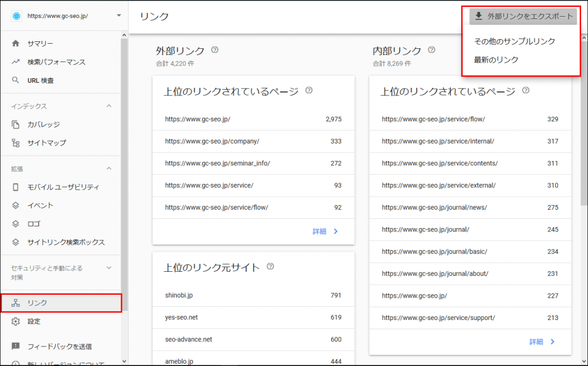Click sidebar scrollbar up arrow
Screen dimensions: 588x366
(124, 35)
